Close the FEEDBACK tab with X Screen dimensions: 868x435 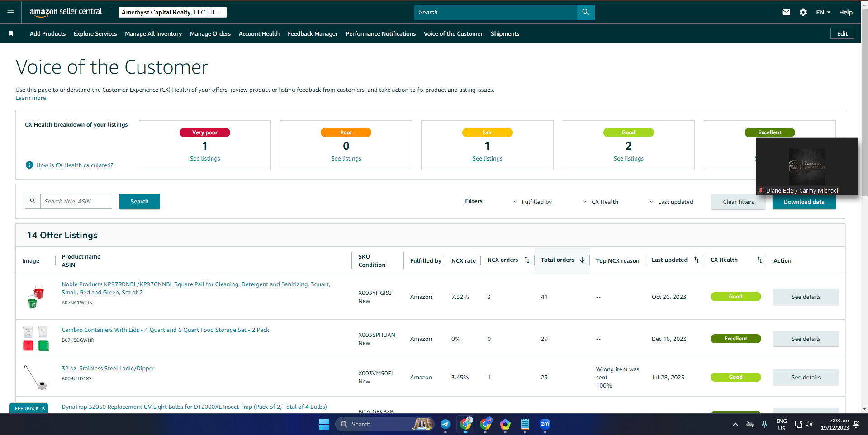point(43,408)
